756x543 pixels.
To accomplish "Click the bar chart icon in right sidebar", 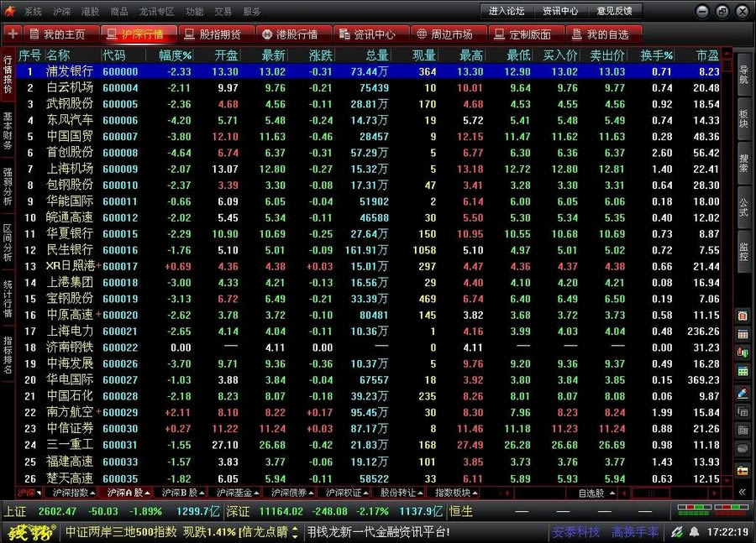I will 743,353.
